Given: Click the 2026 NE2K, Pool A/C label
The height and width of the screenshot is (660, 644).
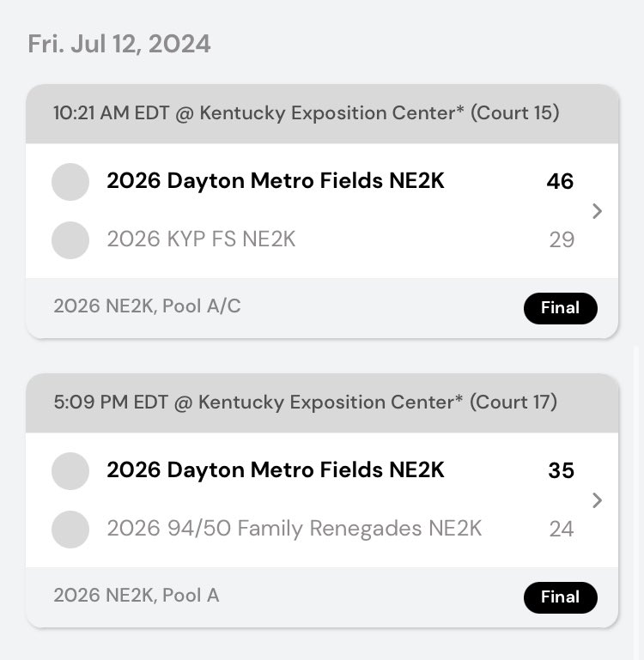Looking at the screenshot, I should (x=147, y=306).
